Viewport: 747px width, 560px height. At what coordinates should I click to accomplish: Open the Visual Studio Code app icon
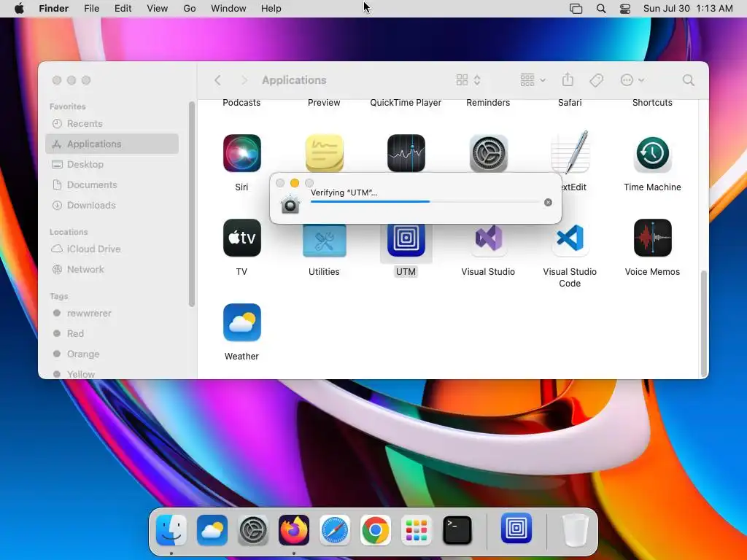click(570, 238)
